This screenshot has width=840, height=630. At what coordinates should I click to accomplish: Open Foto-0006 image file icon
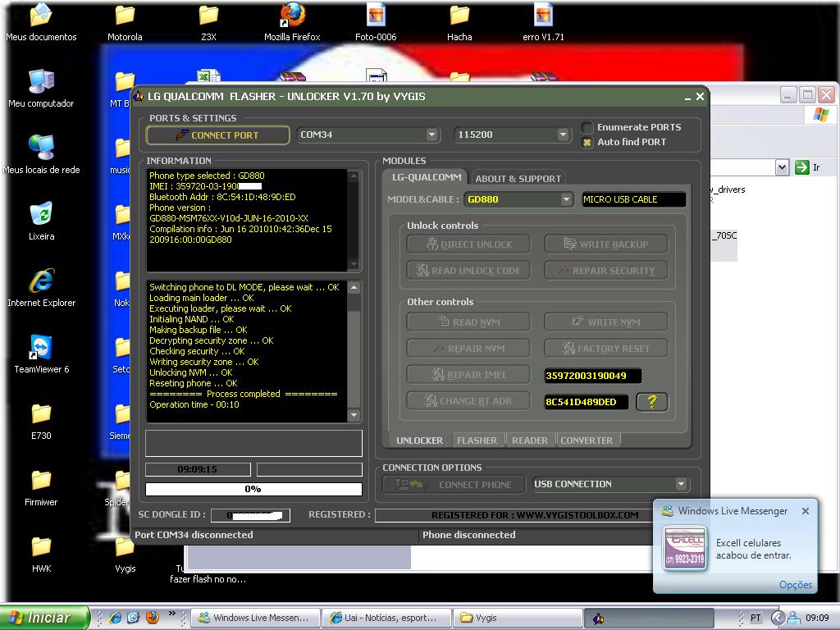pos(376,22)
